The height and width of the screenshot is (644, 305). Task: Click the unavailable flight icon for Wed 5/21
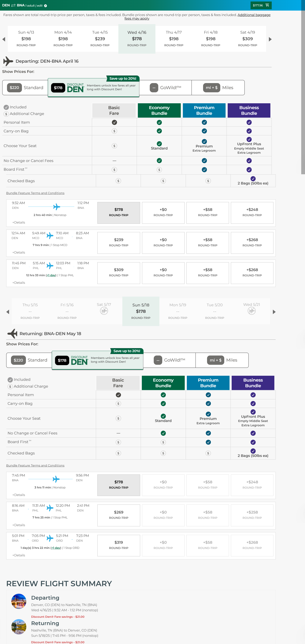(252, 311)
